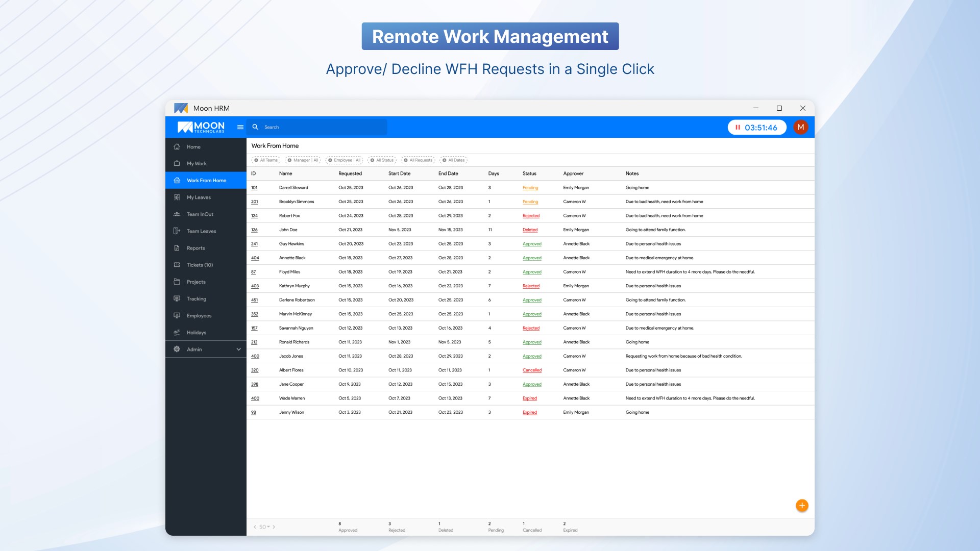Image resolution: width=980 pixels, height=551 pixels.
Task: Go to next page arrow
Action: coord(274,527)
